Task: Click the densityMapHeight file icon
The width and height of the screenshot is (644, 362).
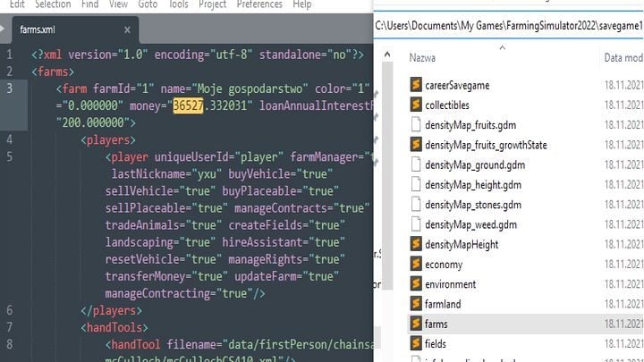Action: 416,244
